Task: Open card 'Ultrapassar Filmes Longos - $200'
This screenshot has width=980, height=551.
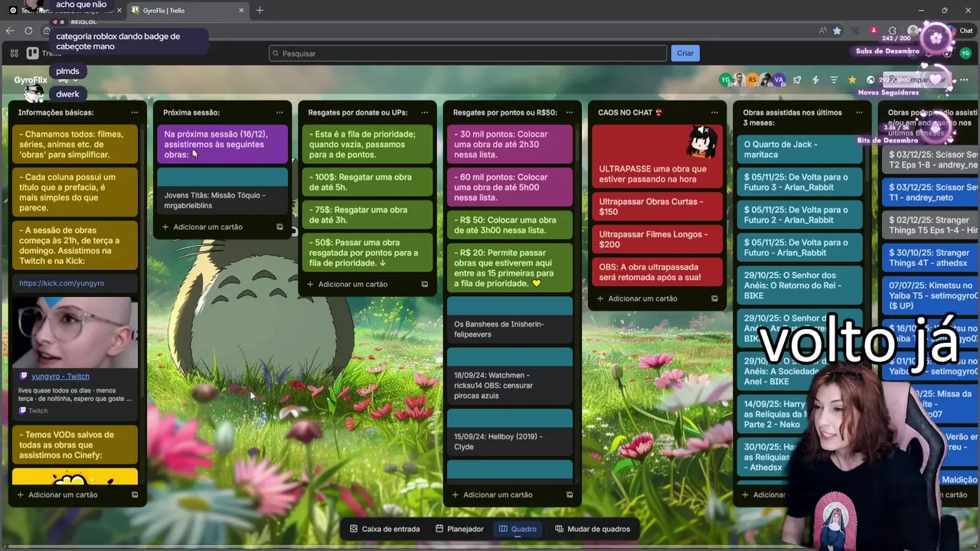Action: pos(657,240)
